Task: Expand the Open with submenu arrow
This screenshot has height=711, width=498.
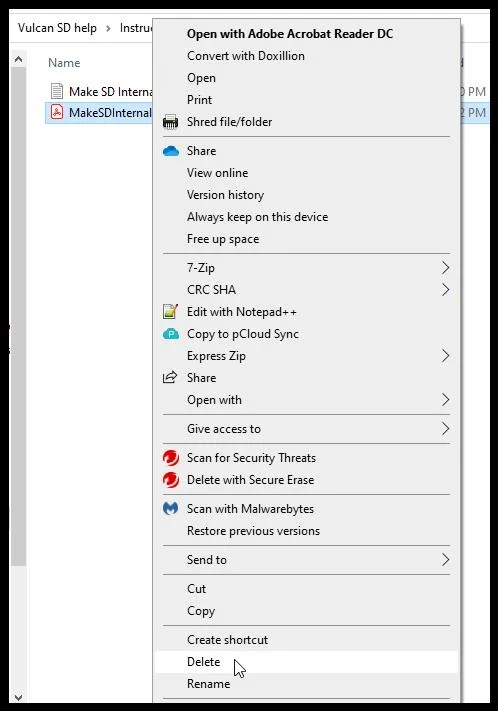Action: (445, 400)
